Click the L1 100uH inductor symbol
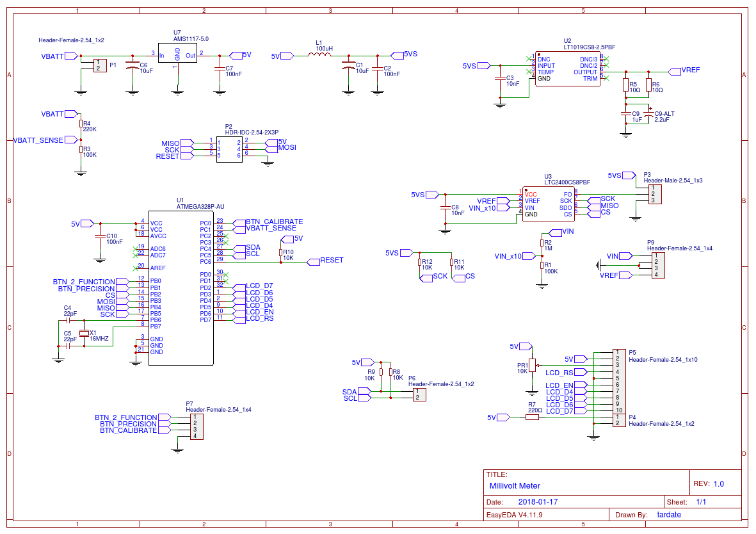Image resolution: width=756 pixels, height=534 pixels. click(x=319, y=55)
